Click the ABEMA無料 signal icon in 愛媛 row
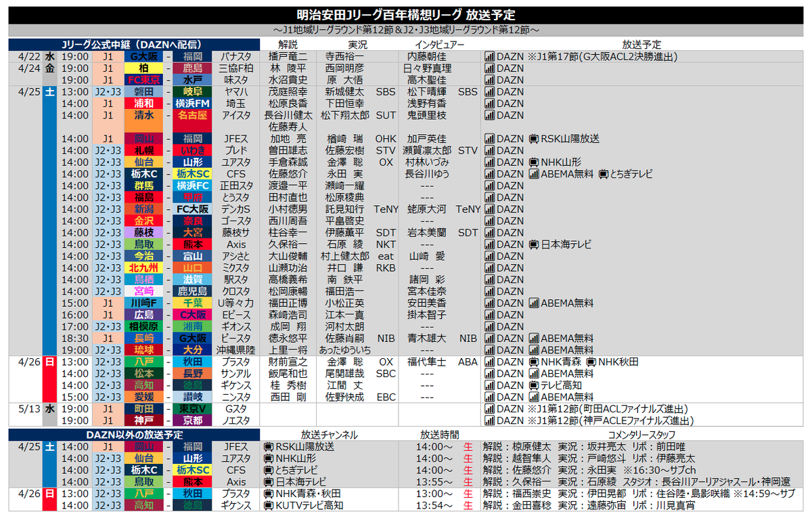This screenshot has width=812, height=518. (533, 397)
